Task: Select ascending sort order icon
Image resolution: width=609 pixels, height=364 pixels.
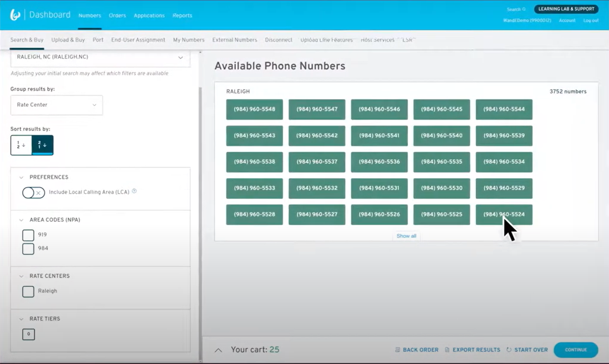Action: click(21, 145)
